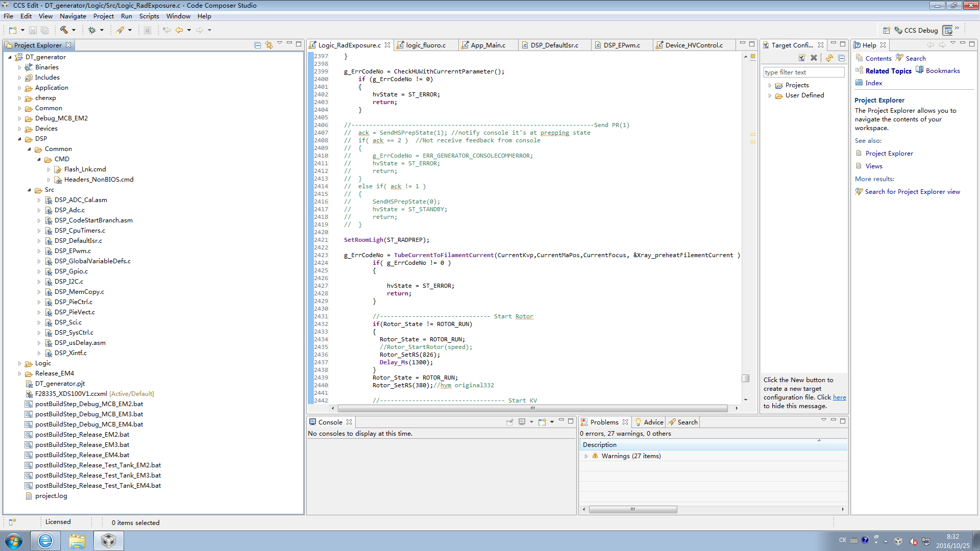
Task: Open the Build icon dropdown arrow
Action: tap(73, 30)
